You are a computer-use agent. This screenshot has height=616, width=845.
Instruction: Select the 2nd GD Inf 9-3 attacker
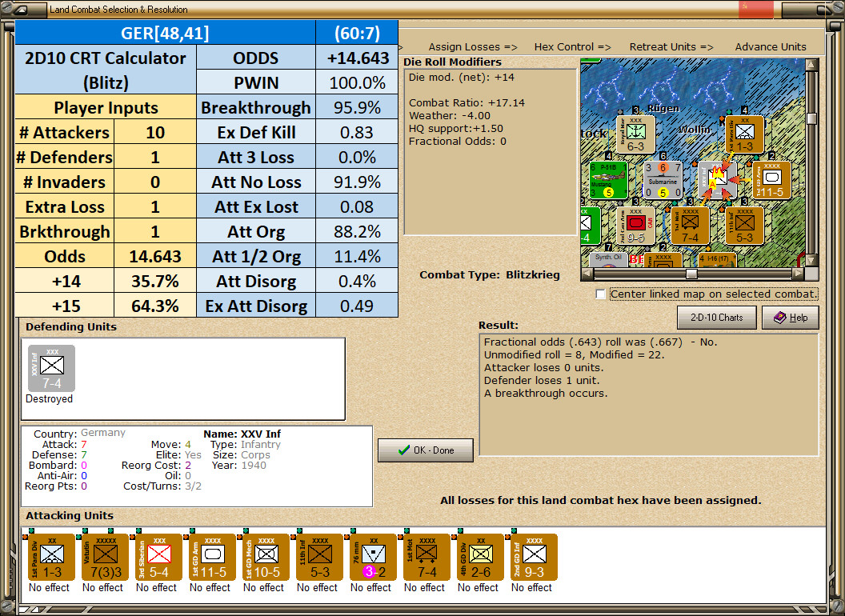[534, 558]
